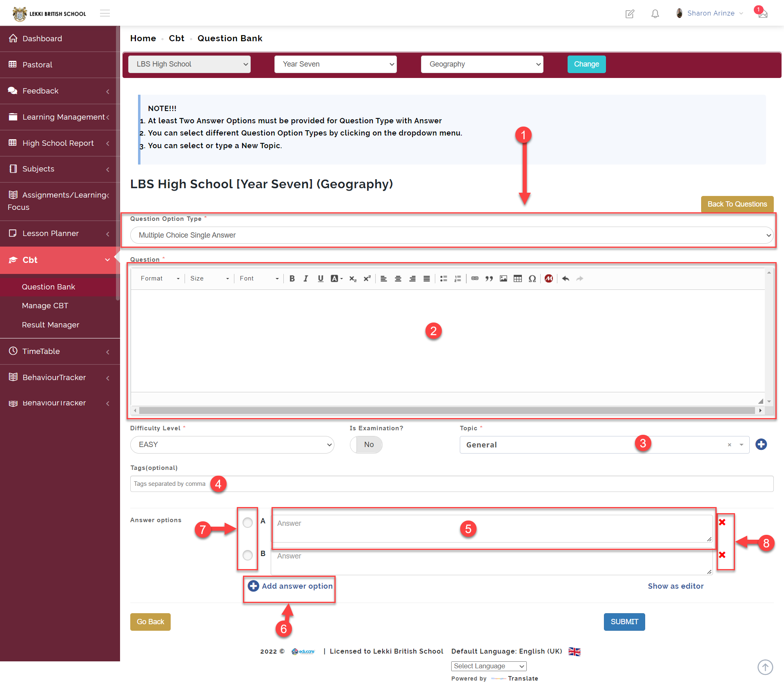
Task: Insert an image using the editor's image icon
Action: pyautogui.click(x=503, y=278)
